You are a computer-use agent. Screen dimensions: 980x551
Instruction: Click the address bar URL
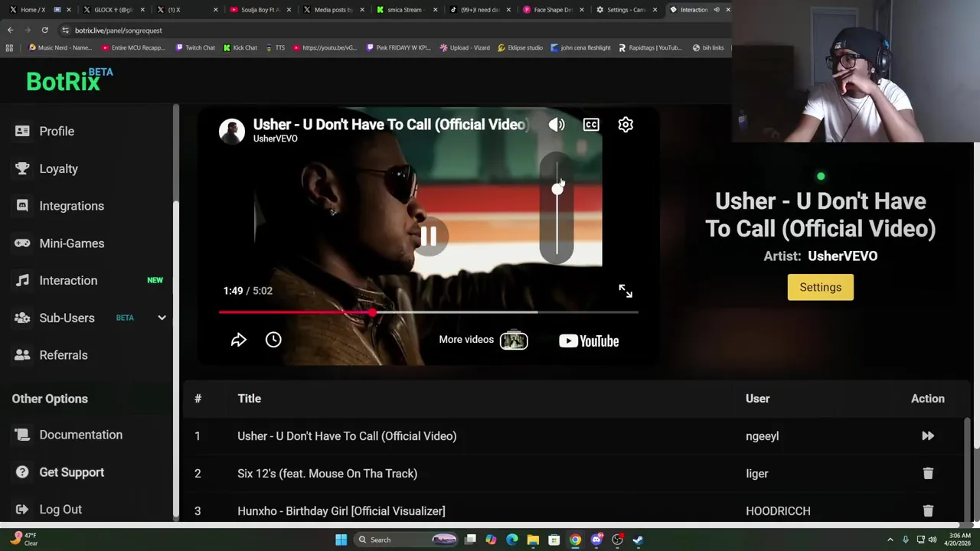(x=119, y=31)
